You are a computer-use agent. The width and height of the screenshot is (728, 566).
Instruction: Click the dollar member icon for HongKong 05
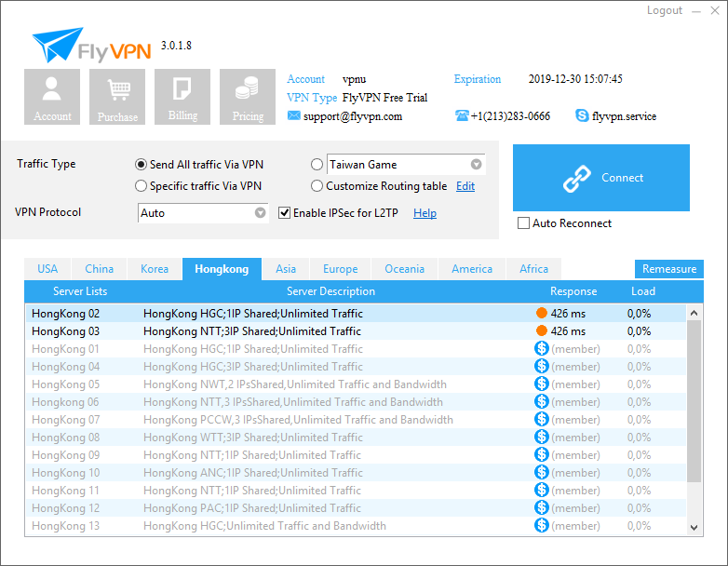542,384
